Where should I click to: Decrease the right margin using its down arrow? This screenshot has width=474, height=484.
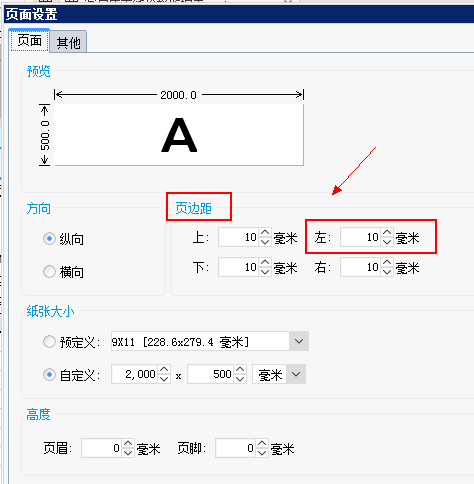tap(387, 272)
